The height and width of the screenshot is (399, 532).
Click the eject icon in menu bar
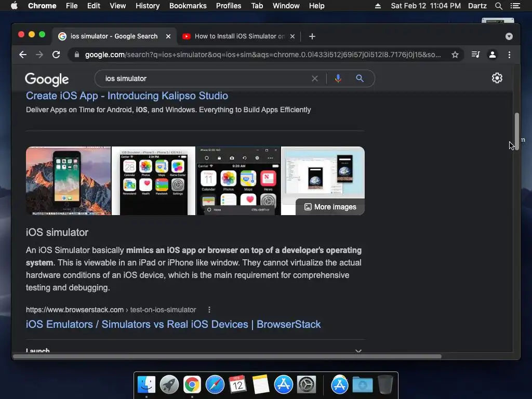pos(378,6)
